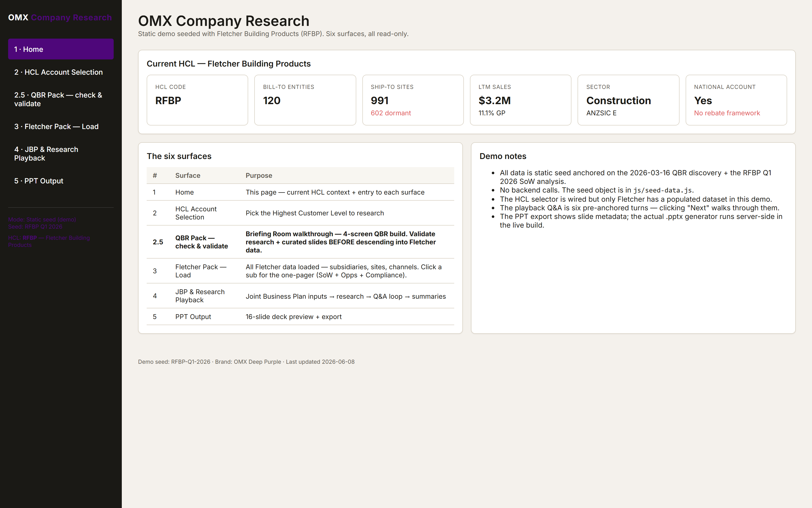Screen dimensions: 812x508
Task: Click 'ANZSIC E' text
Action: point(601,113)
